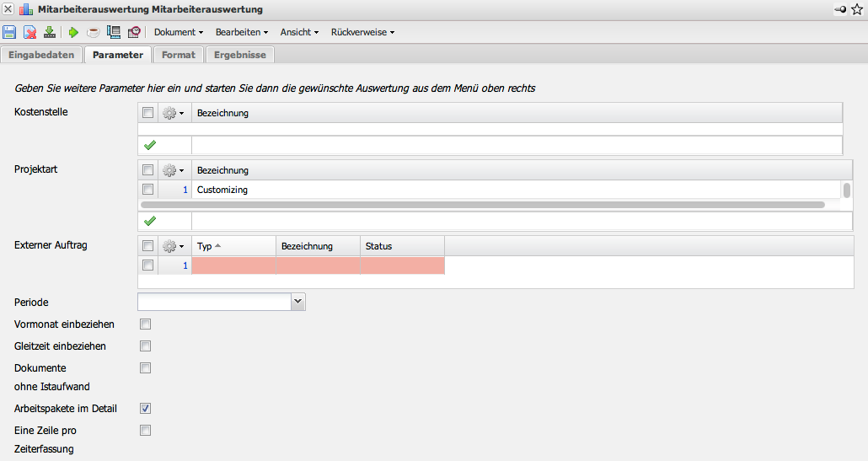Toggle select-all checkbox in Kostenstelle header
This screenshot has width=868, height=461.
pos(147,112)
